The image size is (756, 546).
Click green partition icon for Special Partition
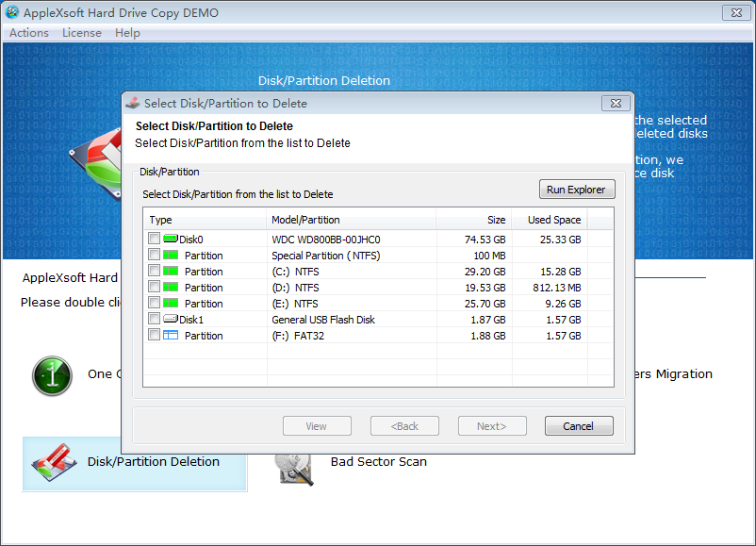(x=171, y=255)
